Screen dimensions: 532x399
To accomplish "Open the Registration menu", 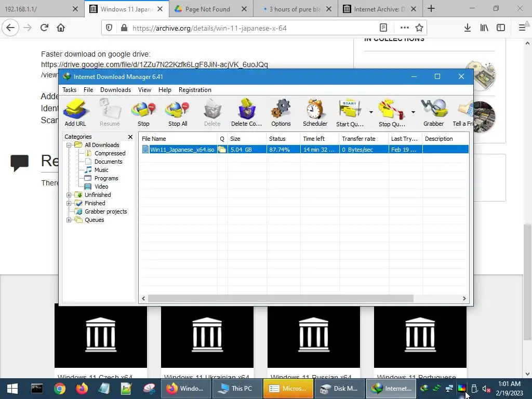I will (195, 90).
